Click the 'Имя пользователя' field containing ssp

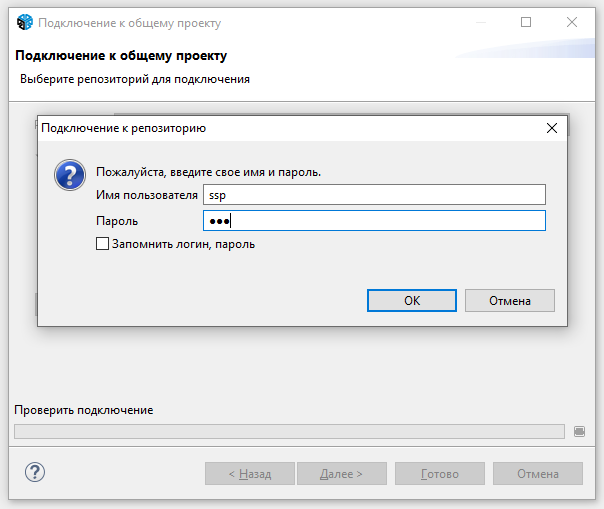coord(373,194)
